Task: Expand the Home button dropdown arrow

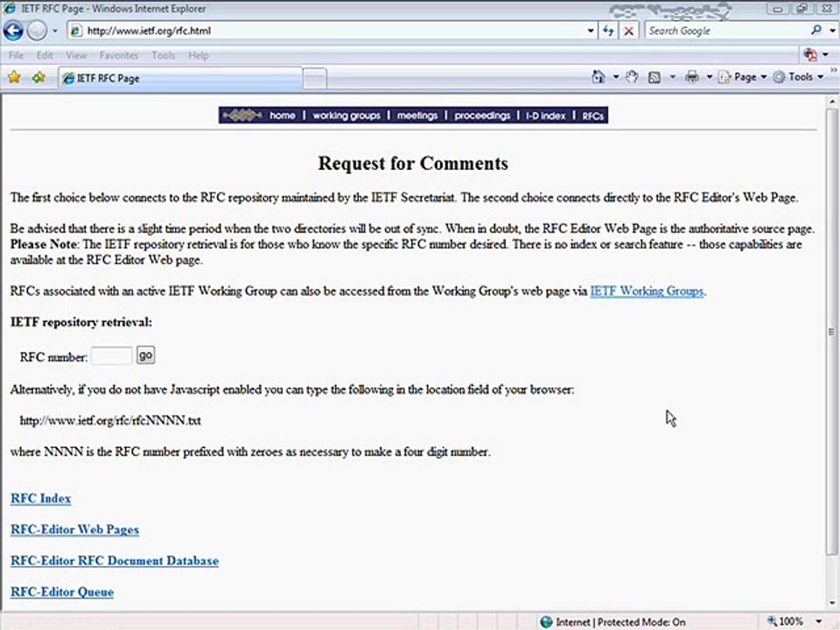Action: pyautogui.click(x=615, y=77)
